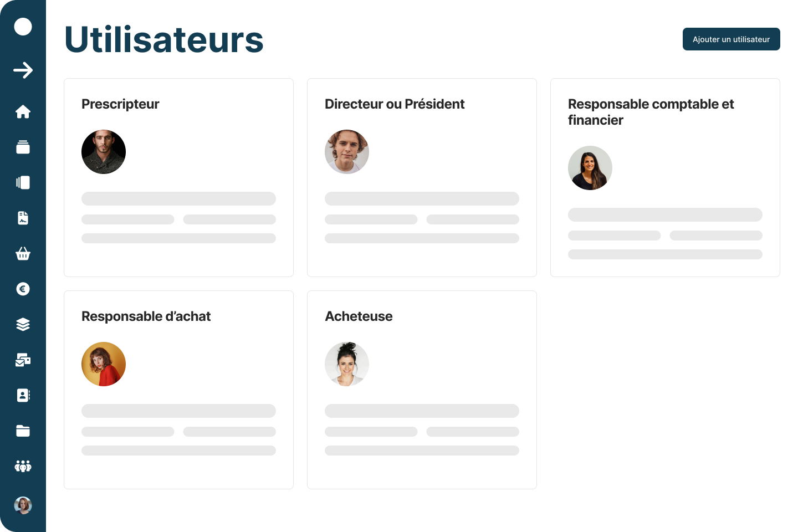Open the stacked cards icon in sidebar
The width and height of the screenshot is (798, 532).
tap(23, 147)
